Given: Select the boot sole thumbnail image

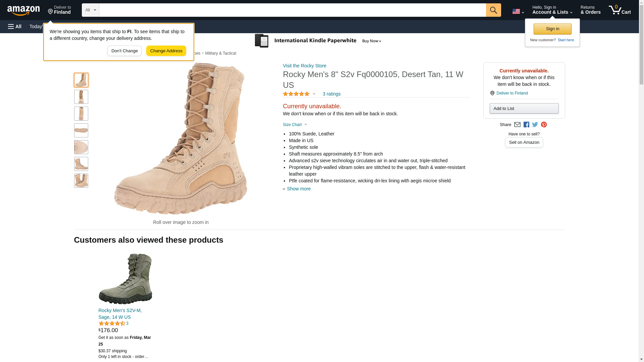Looking at the screenshot, I should tap(81, 130).
